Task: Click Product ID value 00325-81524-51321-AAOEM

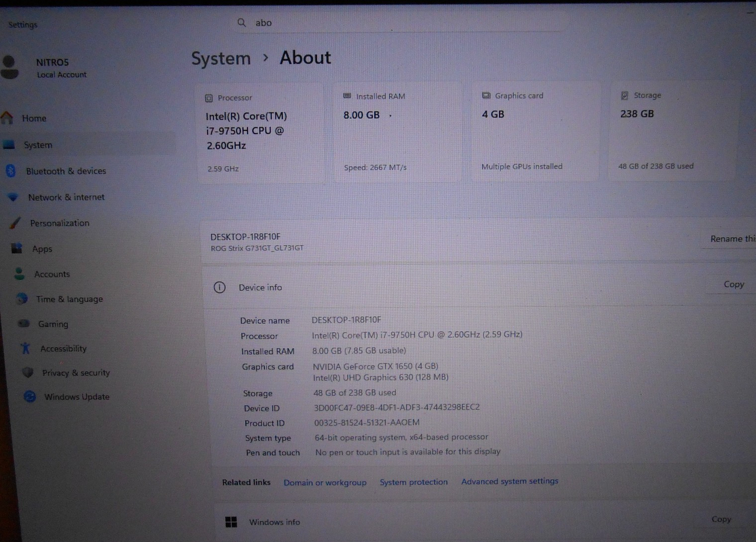Action: pyautogui.click(x=367, y=422)
